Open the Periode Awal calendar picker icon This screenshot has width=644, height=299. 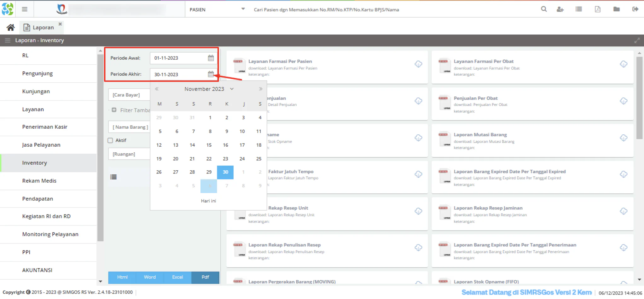coord(211,58)
